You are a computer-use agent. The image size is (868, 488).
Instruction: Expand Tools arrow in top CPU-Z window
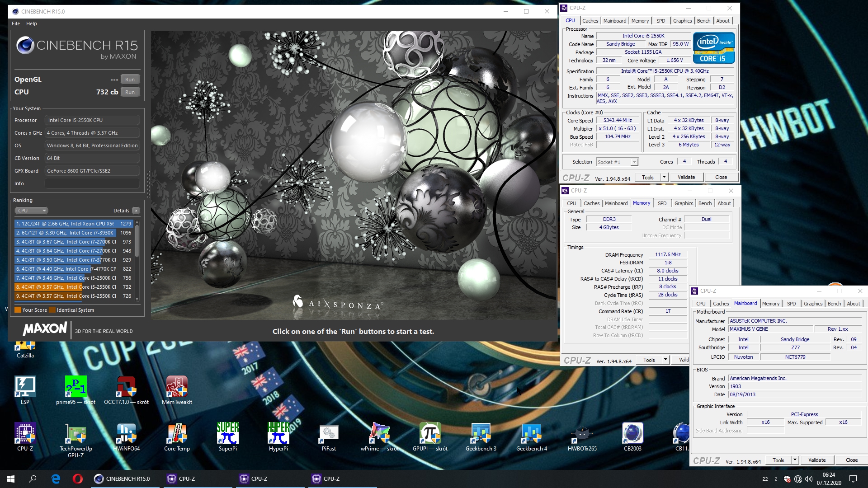point(664,177)
